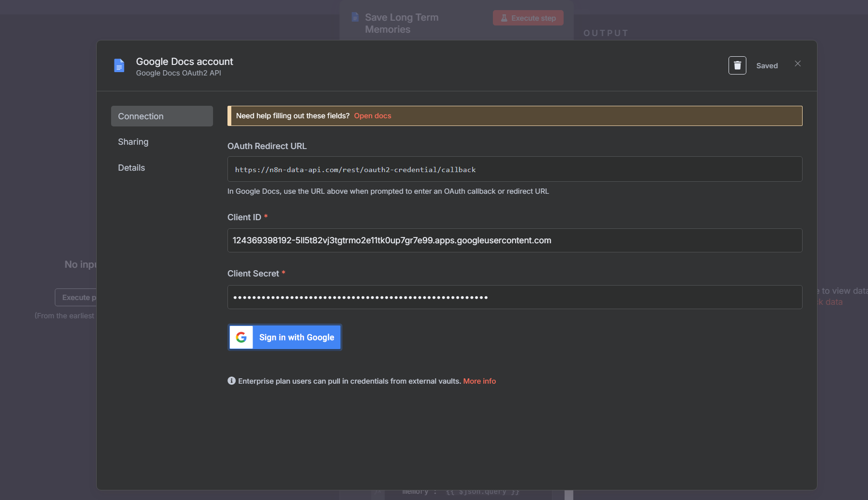
Task: Follow the More info link about external vaults
Action: 479,381
